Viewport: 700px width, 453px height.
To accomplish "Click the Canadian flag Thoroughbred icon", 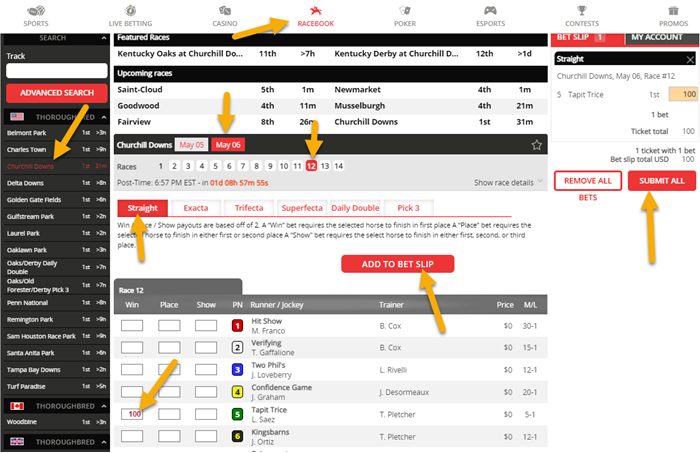I will click(17, 406).
